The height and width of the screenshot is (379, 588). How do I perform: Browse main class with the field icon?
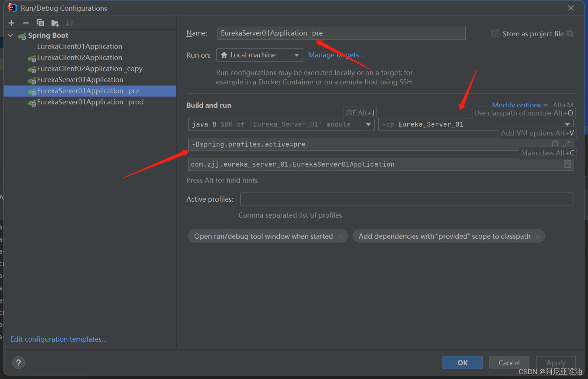567,164
